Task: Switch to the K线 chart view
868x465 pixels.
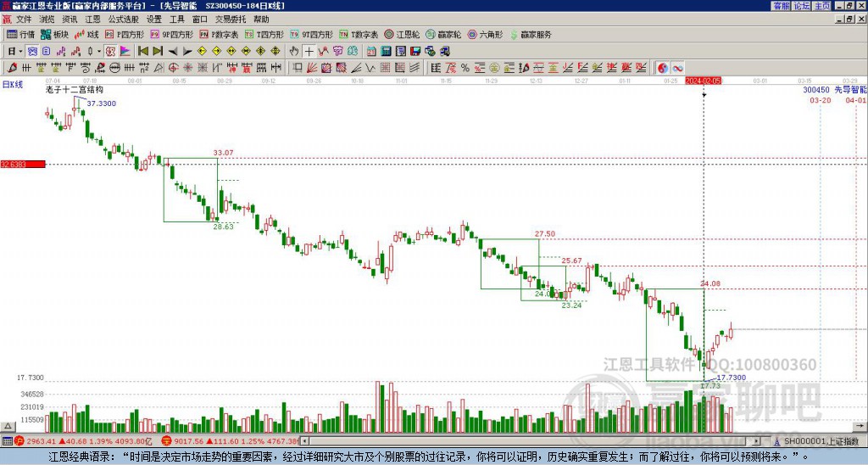Action: click(87, 34)
